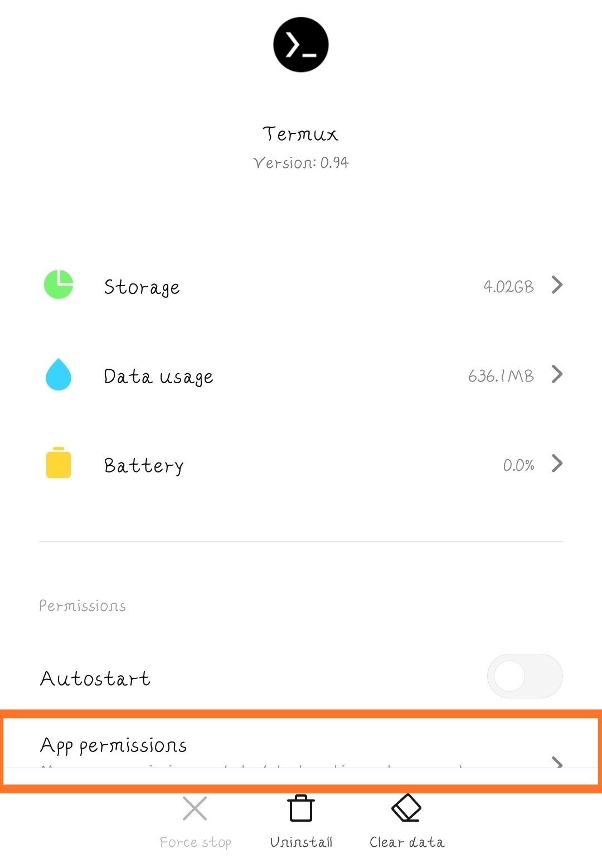Expand Battery details with the chevron
This screenshot has width=602, height=868.
point(557,463)
